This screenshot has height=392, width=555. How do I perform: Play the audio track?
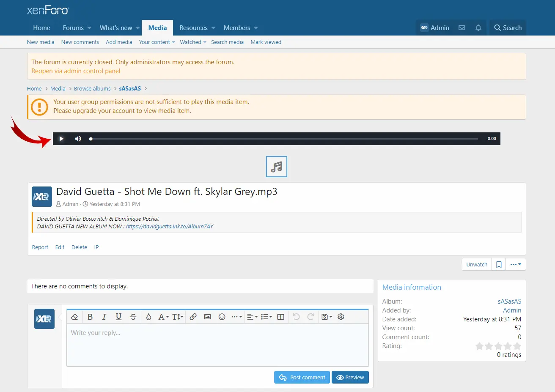click(61, 139)
